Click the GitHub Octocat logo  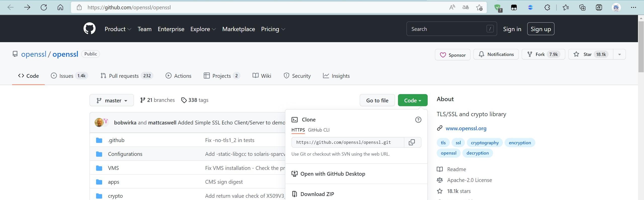(x=90, y=29)
